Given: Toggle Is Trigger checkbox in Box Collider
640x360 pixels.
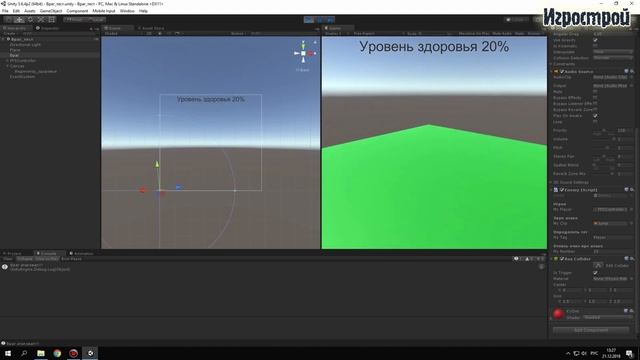Looking at the screenshot, I should (x=595, y=273).
